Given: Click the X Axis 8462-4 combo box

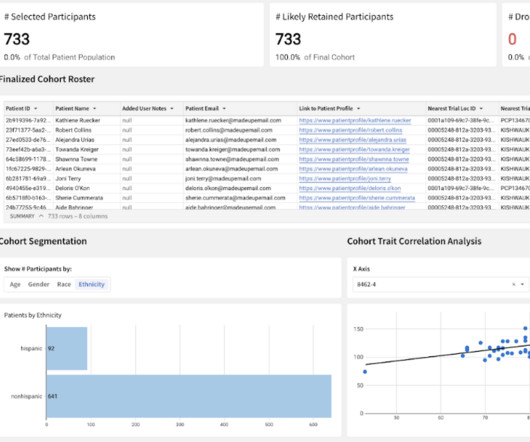Looking at the screenshot, I should click(440, 284).
